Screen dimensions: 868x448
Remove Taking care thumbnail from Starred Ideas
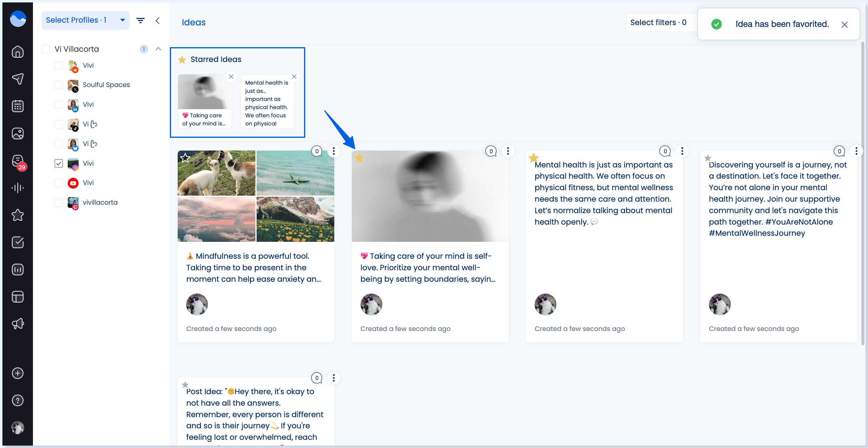pyautogui.click(x=231, y=76)
